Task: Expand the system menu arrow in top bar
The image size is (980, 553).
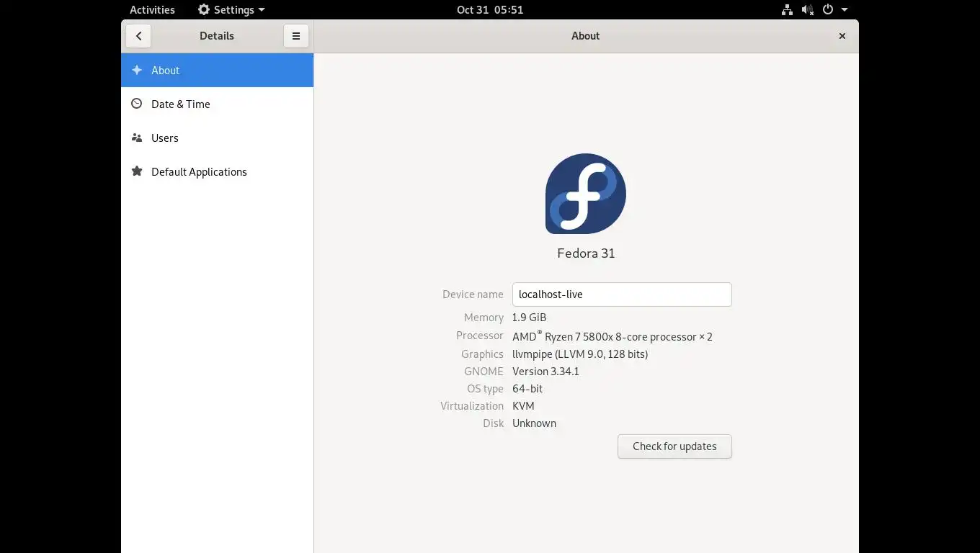Action: (845, 10)
